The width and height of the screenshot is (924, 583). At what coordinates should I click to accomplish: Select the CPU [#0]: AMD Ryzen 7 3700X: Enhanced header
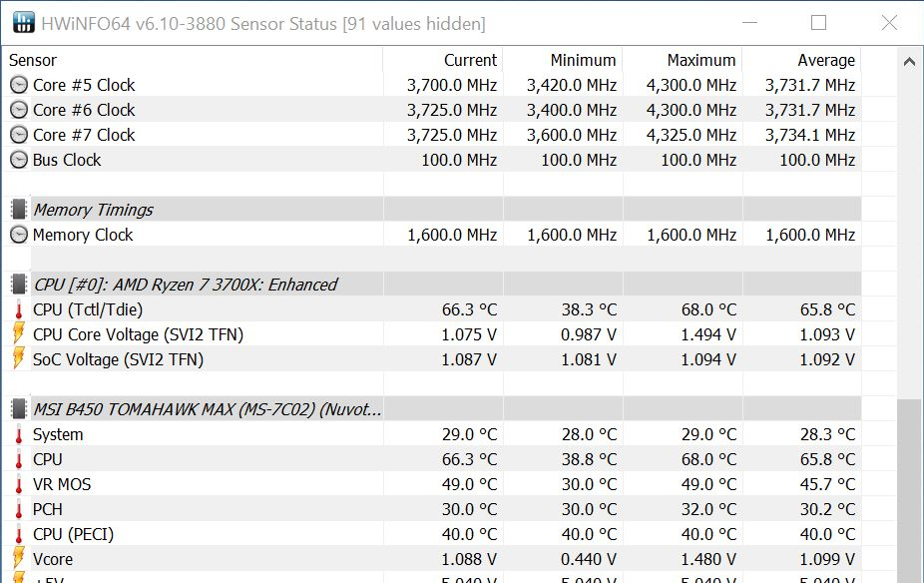[x=185, y=285]
